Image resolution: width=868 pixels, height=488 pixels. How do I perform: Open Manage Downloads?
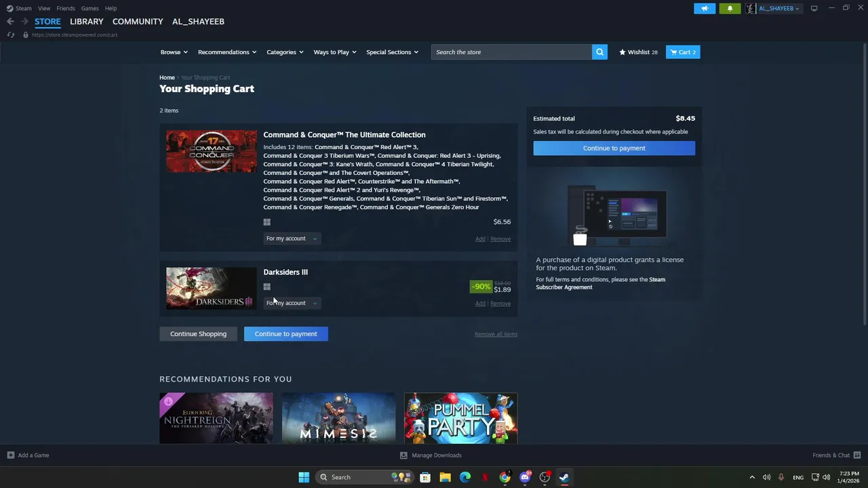tap(431, 455)
